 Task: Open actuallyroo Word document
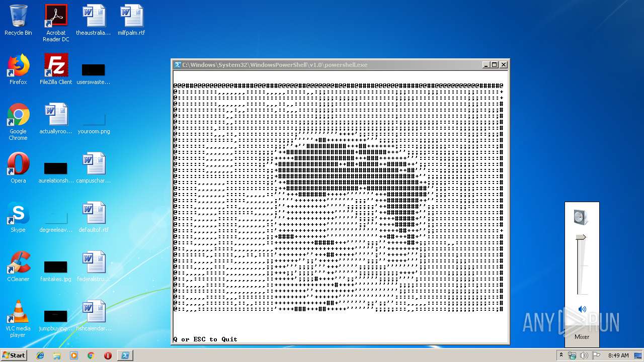point(56,119)
